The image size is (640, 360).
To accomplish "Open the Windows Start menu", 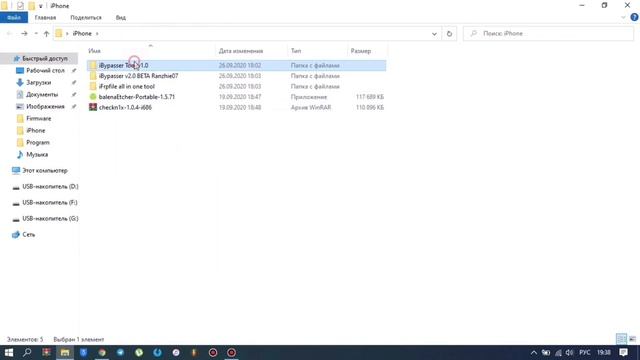I will click(9, 352).
